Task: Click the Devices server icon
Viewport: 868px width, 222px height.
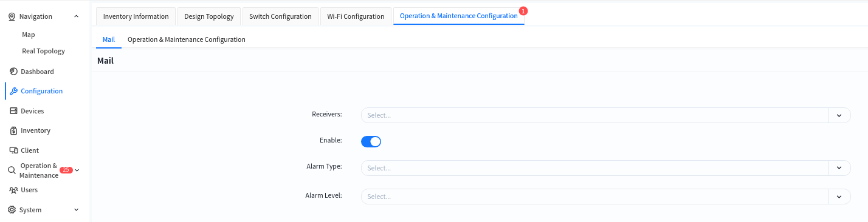Action: [13, 111]
